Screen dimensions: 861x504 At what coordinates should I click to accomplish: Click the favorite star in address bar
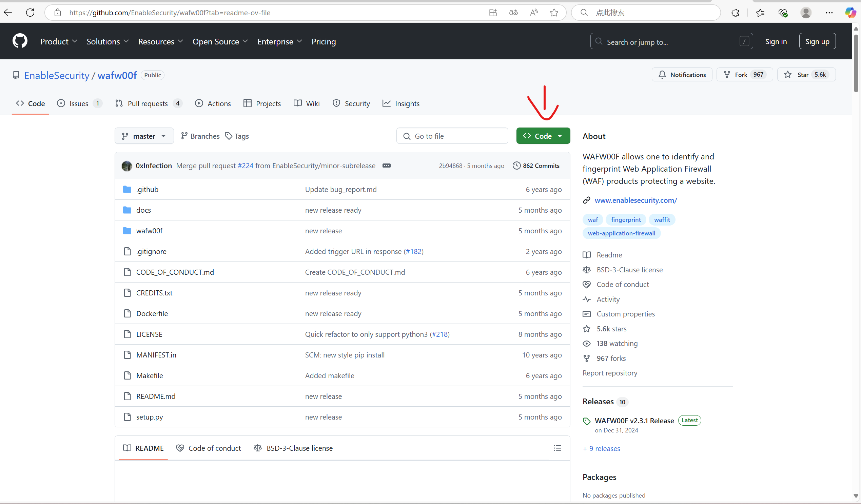click(x=554, y=13)
